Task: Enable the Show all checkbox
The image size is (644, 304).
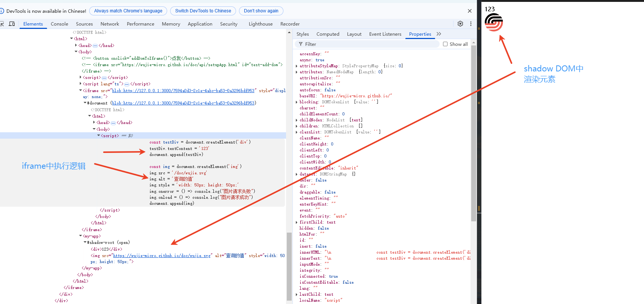Action: tap(445, 44)
